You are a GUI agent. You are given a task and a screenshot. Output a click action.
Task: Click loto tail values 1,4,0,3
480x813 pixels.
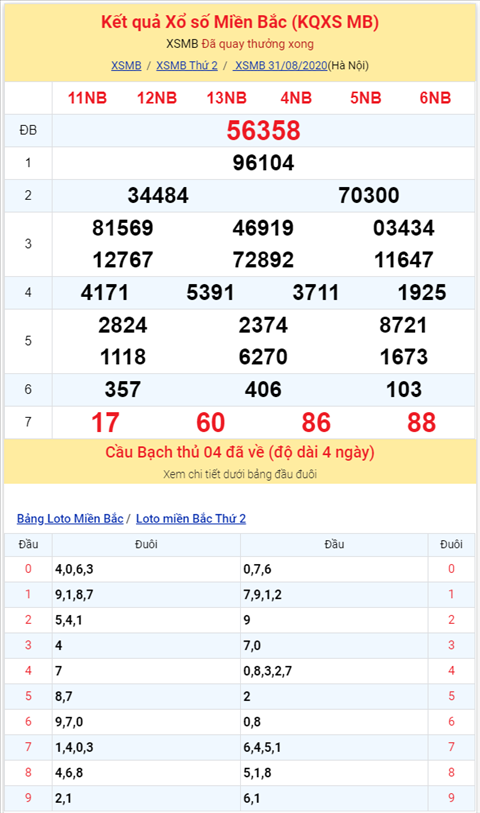74,748
